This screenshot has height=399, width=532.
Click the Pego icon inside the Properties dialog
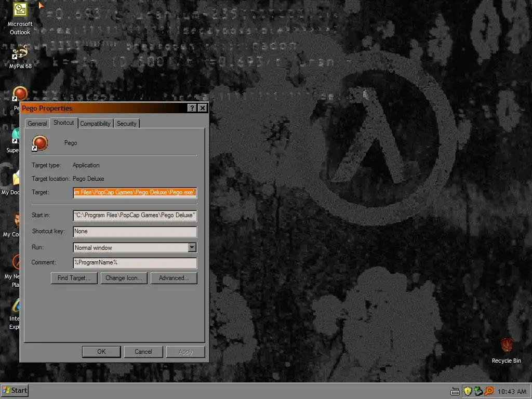click(x=39, y=143)
